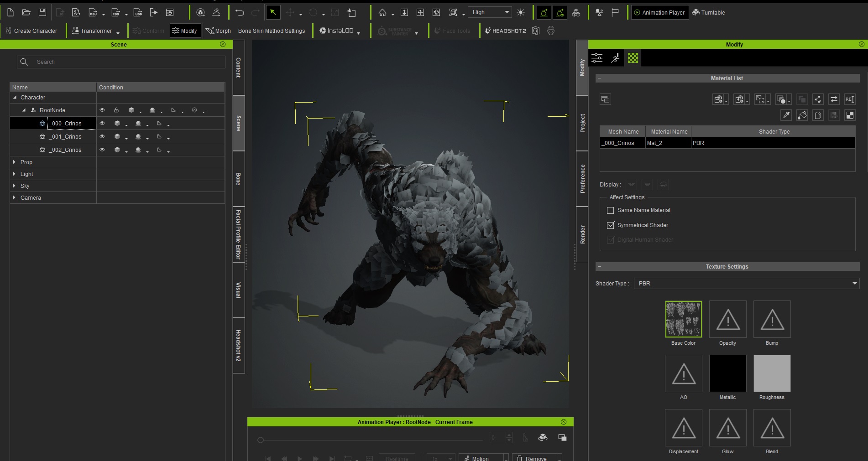Toggle RootNode eye visibility
The image size is (868, 461).
[x=102, y=110]
